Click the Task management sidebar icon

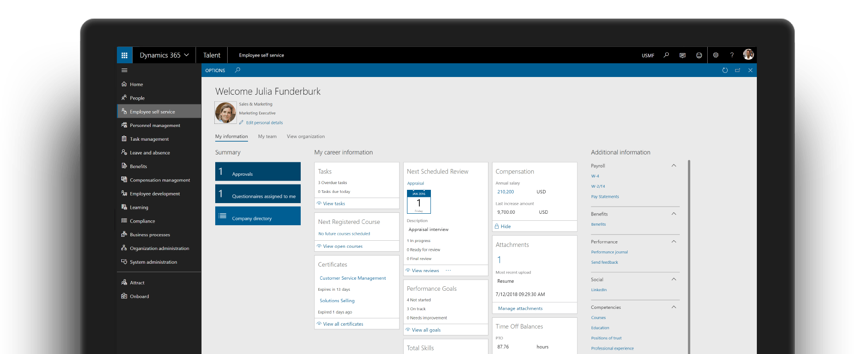point(124,139)
